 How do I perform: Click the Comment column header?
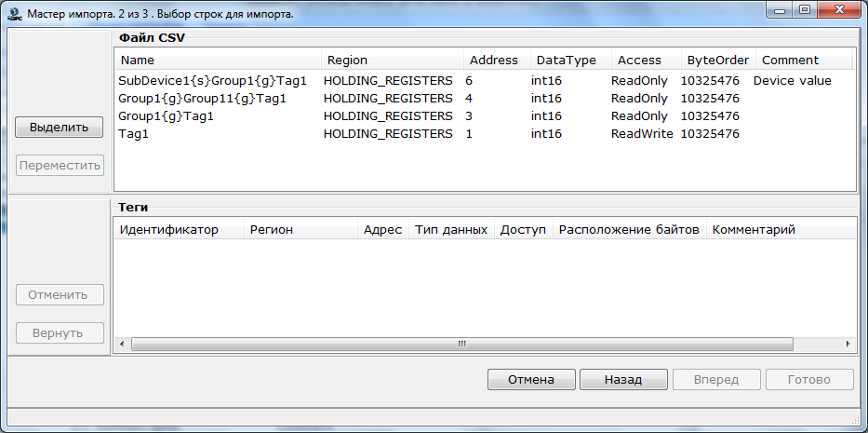(804, 60)
